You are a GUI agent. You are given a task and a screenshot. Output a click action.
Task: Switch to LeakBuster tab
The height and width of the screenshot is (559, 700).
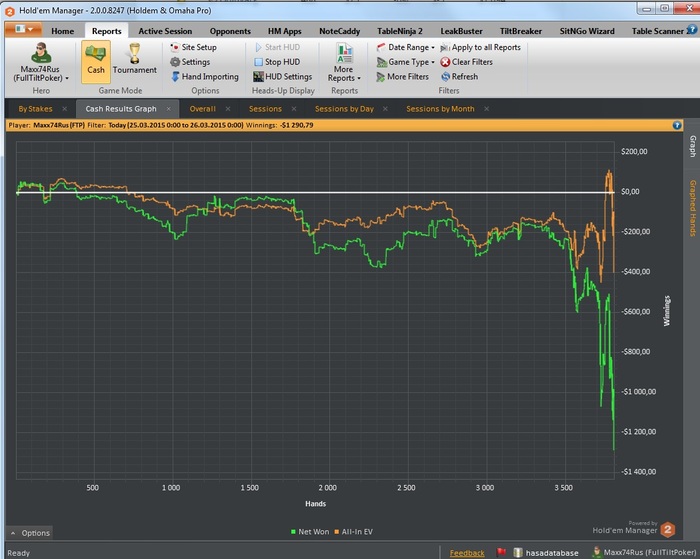tap(461, 31)
